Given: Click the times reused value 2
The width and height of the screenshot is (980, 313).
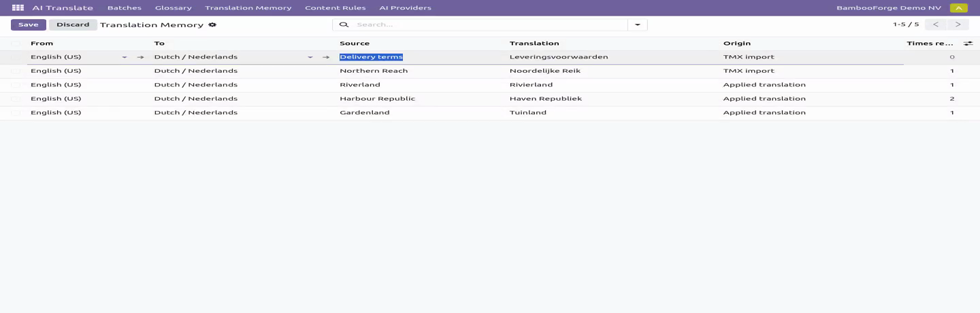Looking at the screenshot, I should [x=952, y=99].
